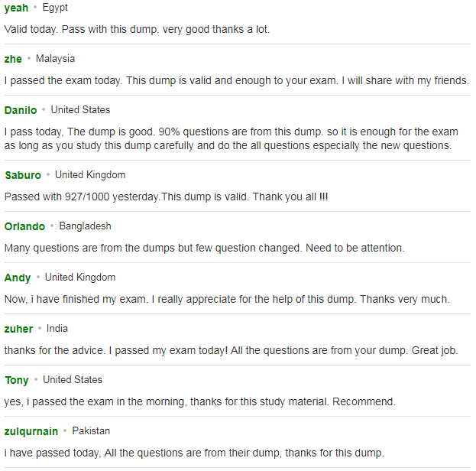Click the 'Malaysia' country label
This screenshot has height=471, width=476.
tap(55, 59)
